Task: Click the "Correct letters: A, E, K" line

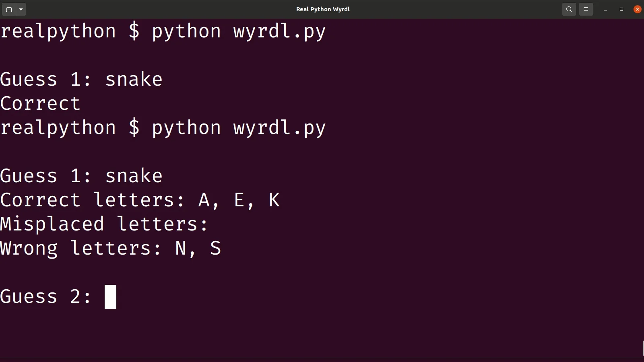Action: pos(140,200)
